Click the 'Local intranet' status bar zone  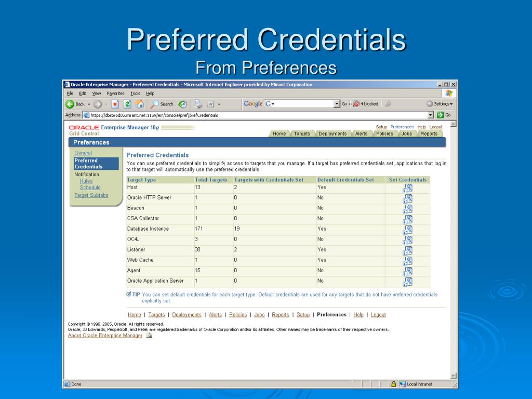416,384
